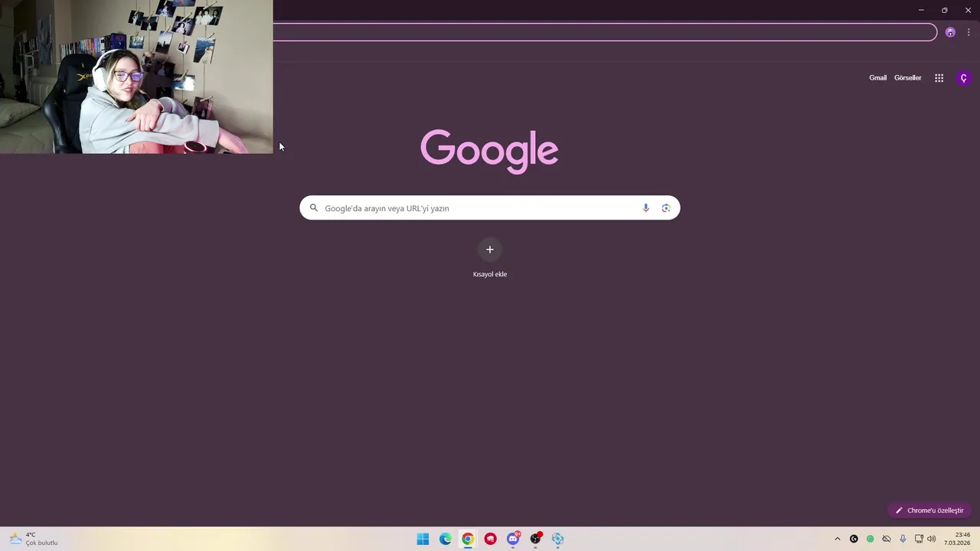Click the green circle tray icon

[871, 539]
